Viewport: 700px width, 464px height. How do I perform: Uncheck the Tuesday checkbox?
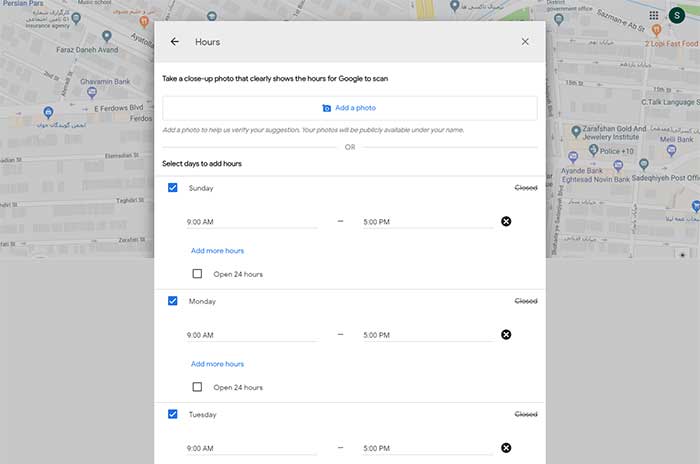tap(173, 414)
